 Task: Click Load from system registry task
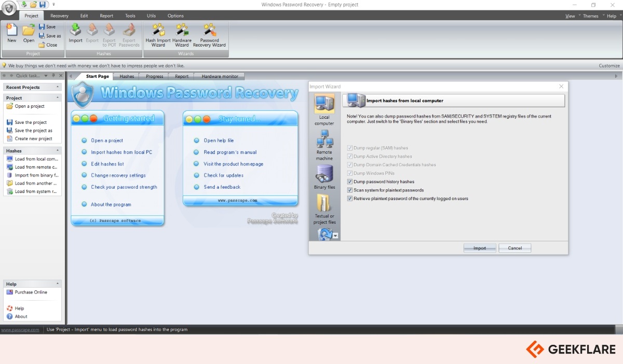32,191
